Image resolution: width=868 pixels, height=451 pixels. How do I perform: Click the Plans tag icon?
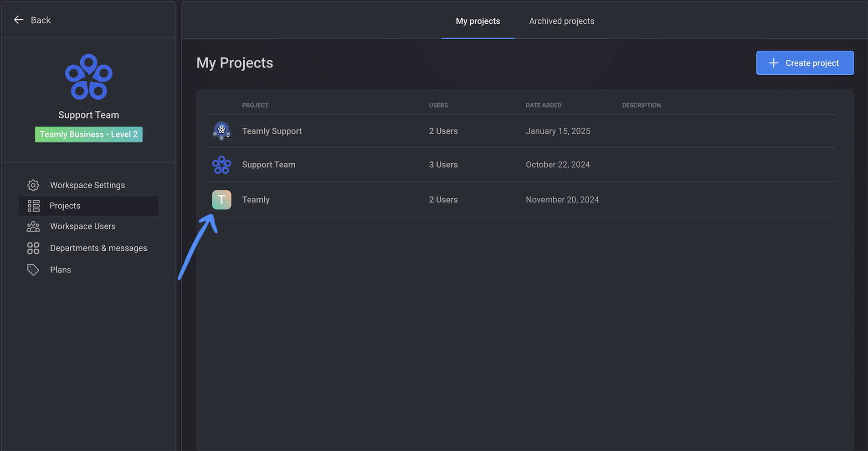click(x=33, y=270)
